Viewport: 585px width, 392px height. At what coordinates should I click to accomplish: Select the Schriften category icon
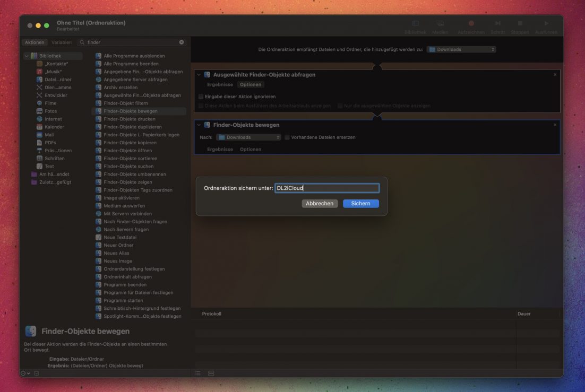(x=39, y=159)
